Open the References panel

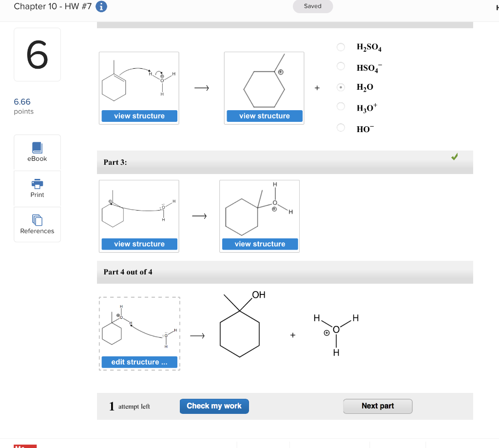[x=37, y=224]
